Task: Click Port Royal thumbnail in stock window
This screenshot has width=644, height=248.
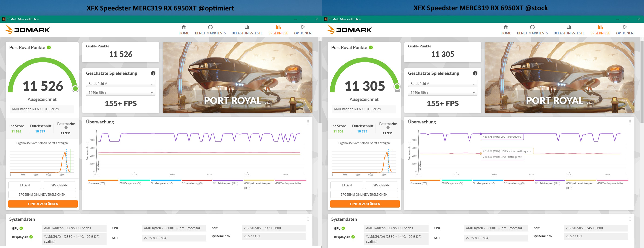Action: [x=560, y=77]
